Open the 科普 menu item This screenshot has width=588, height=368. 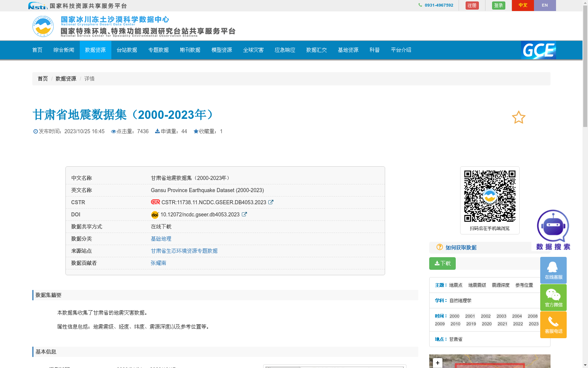click(x=375, y=50)
